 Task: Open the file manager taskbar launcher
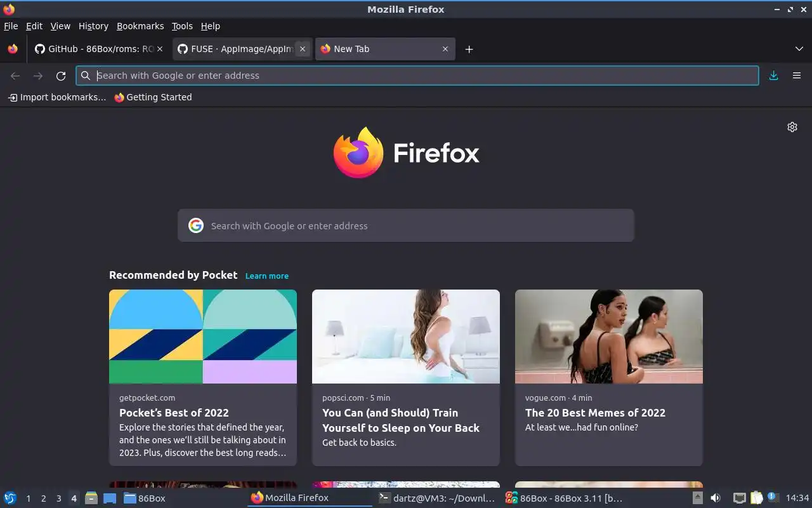[x=91, y=498]
